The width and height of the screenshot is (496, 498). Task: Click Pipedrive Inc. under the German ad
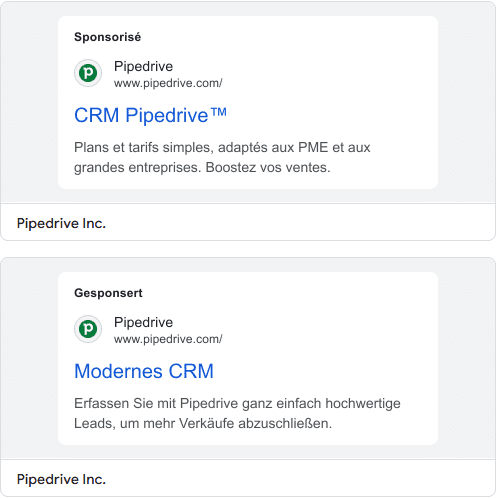pos(61,479)
